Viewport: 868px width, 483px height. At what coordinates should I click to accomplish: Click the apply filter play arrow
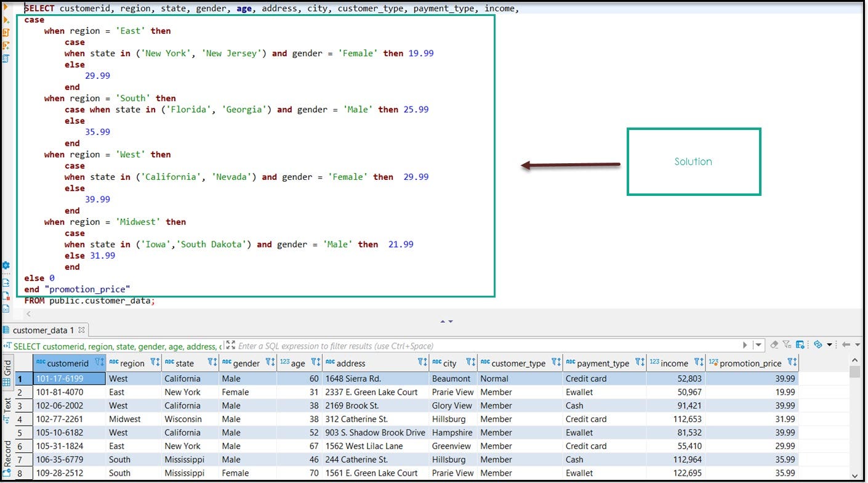click(745, 346)
